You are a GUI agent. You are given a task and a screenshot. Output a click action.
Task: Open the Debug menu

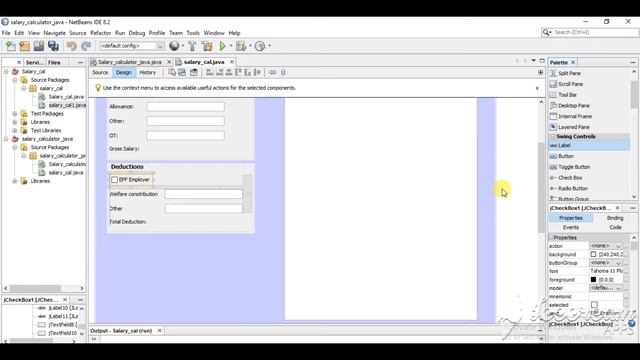point(137,33)
